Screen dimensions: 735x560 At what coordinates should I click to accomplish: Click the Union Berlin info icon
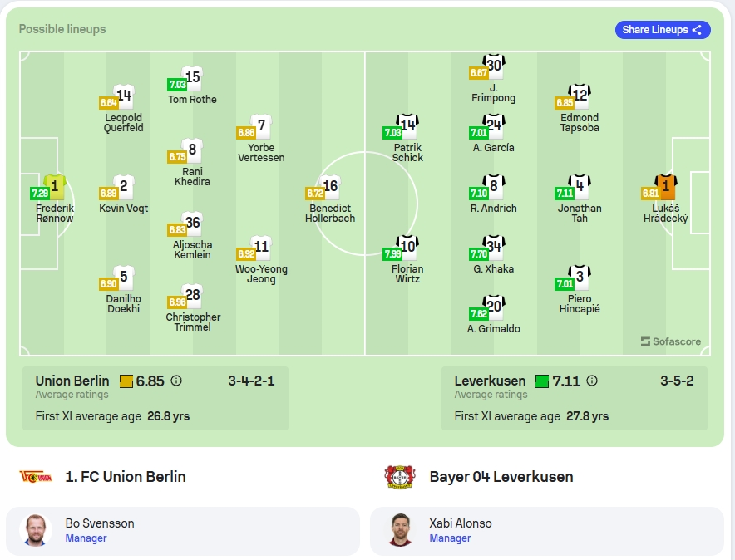click(176, 381)
